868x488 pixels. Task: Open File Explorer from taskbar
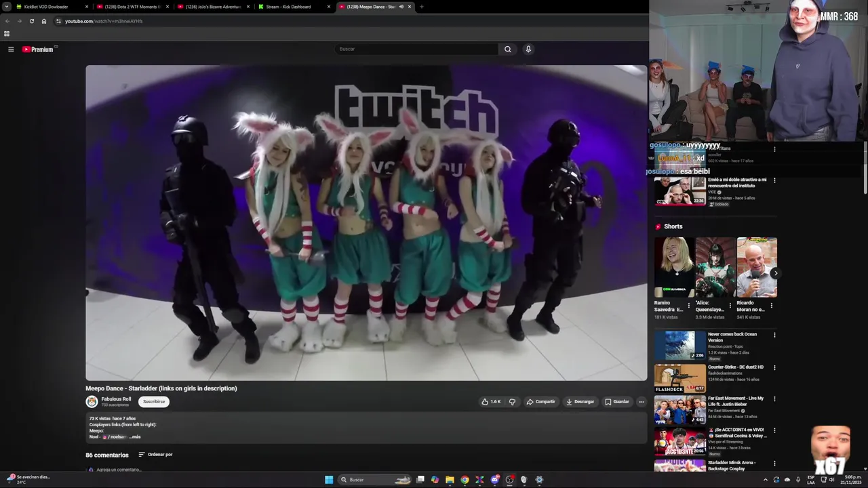(450, 479)
